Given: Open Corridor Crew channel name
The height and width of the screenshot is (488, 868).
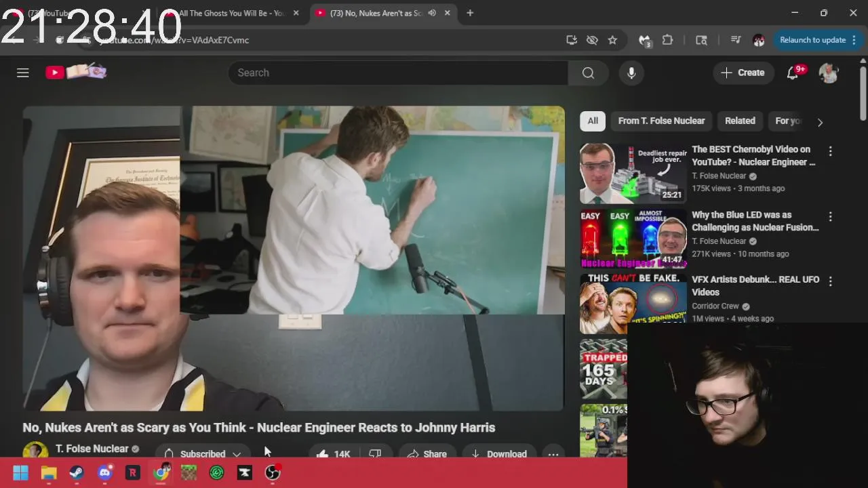Looking at the screenshot, I should (x=715, y=306).
